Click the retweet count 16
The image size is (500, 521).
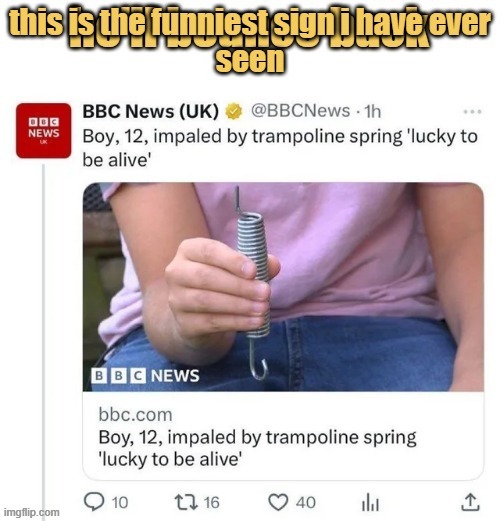pos(212,503)
